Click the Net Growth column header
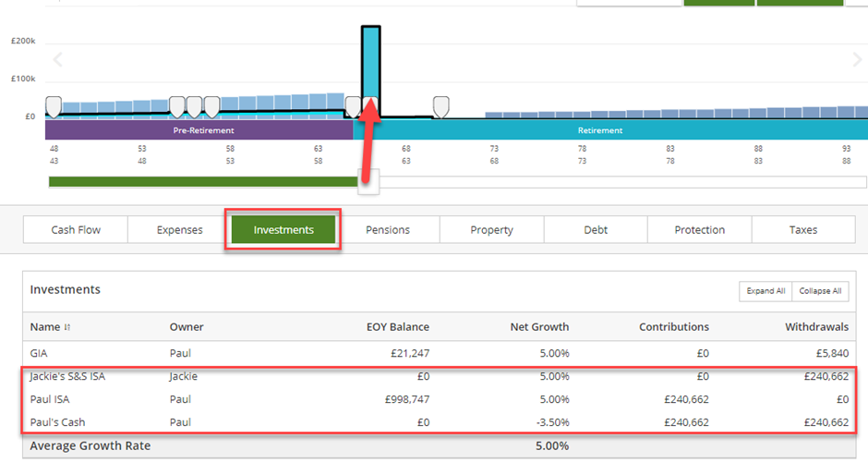The image size is (868, 463). point(539,327)
